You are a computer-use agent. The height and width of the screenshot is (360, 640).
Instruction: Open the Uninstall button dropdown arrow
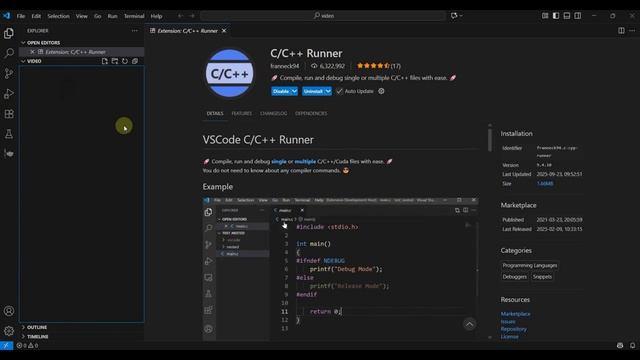[328, 91]
